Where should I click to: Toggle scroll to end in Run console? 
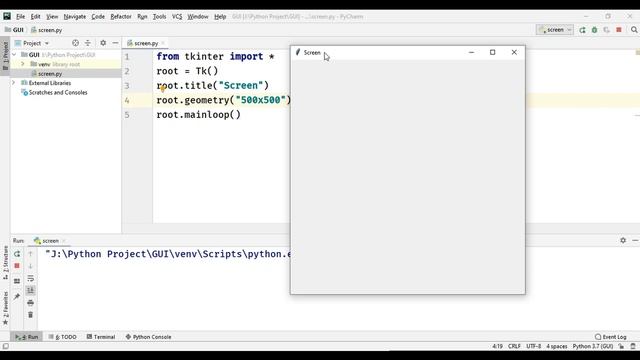(30, 291)
